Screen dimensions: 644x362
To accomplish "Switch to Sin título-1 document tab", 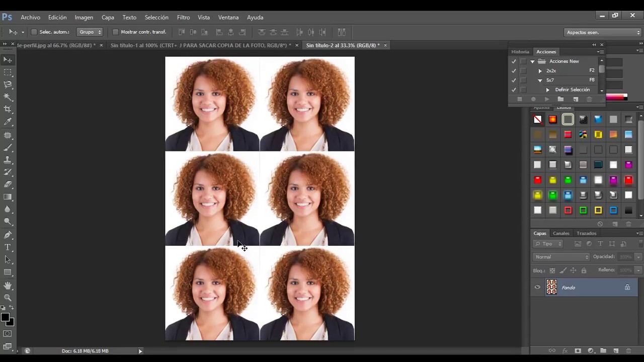I will (x=201, y=45).
